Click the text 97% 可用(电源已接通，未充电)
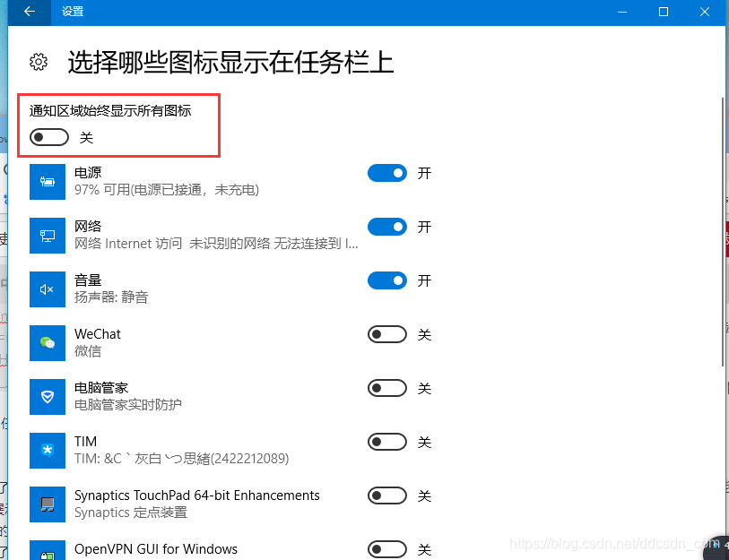Viewport: 729px width, 560px height. [x=167, y=190]
